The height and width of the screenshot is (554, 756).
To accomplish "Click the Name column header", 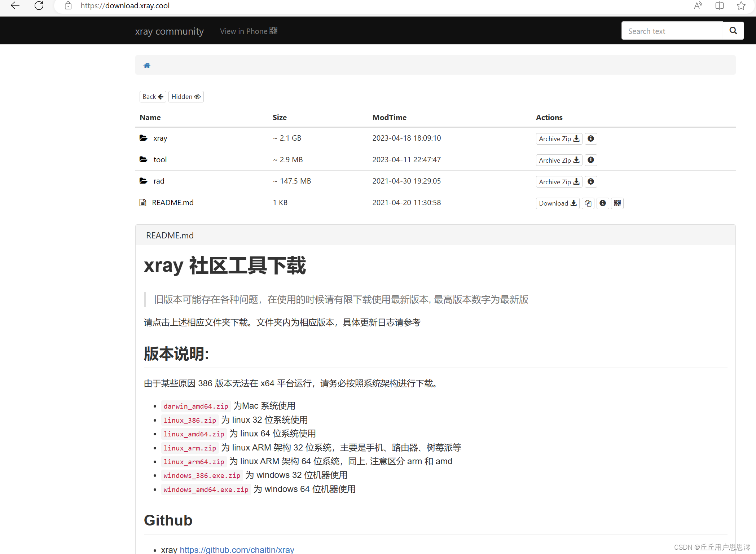I will tap(150, 117).
